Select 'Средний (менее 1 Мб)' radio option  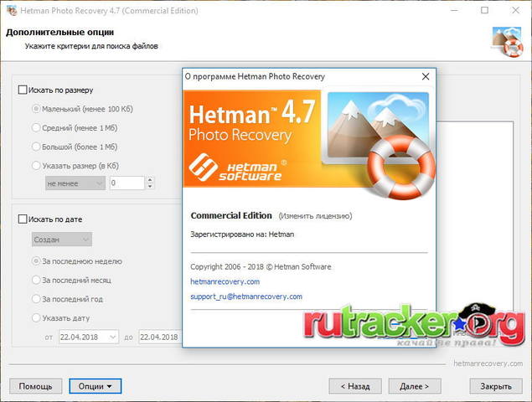point(36,127)
